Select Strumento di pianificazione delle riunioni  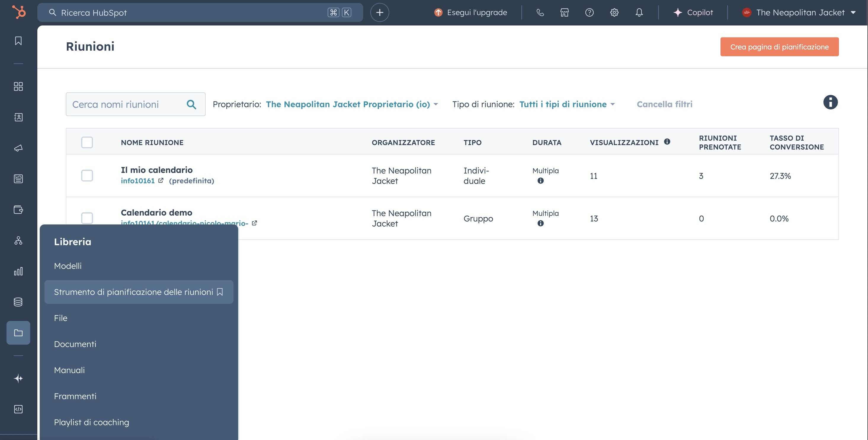point(138,292)
